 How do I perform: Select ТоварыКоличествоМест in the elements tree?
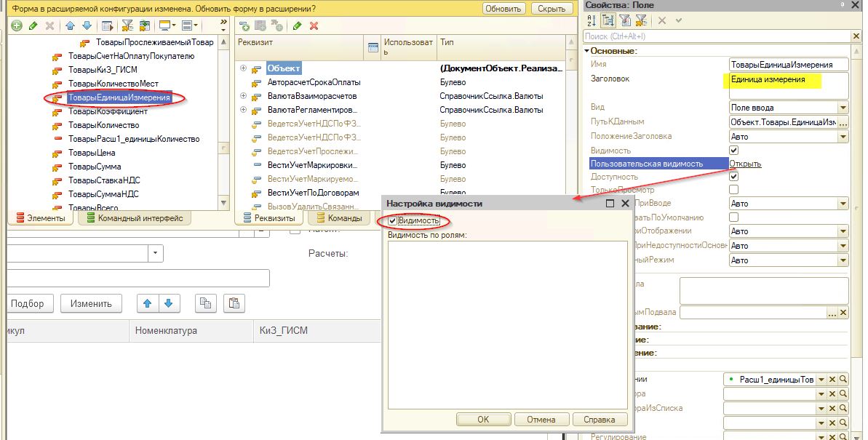[114, 84]
